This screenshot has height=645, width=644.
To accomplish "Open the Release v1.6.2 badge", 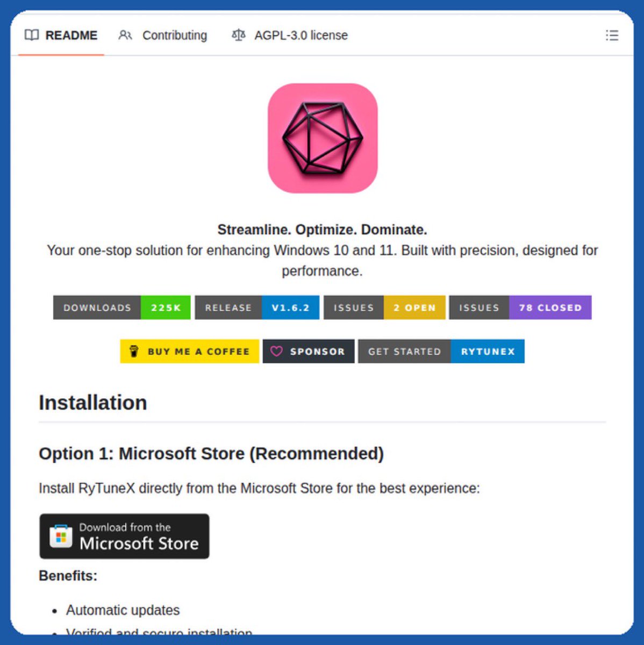I will click(257, 307).
